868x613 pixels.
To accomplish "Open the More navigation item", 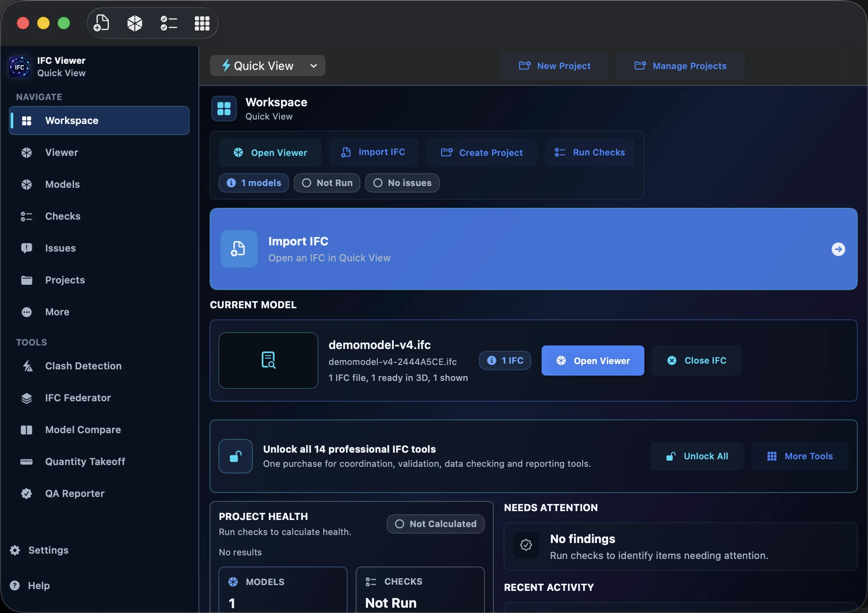I will point(99,312).
